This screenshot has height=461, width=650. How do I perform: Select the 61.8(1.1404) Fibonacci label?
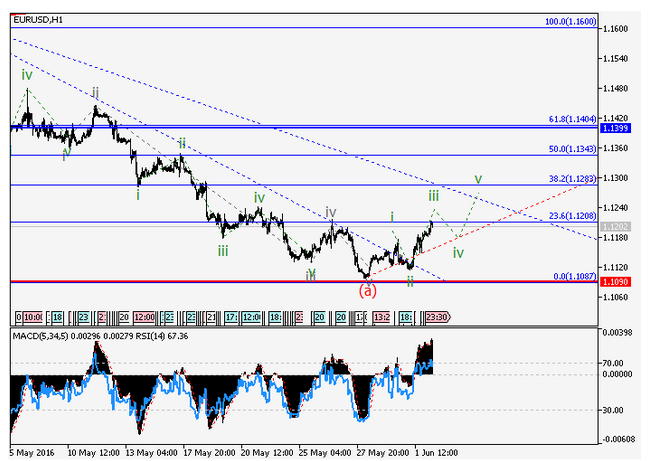coord(573,119)
